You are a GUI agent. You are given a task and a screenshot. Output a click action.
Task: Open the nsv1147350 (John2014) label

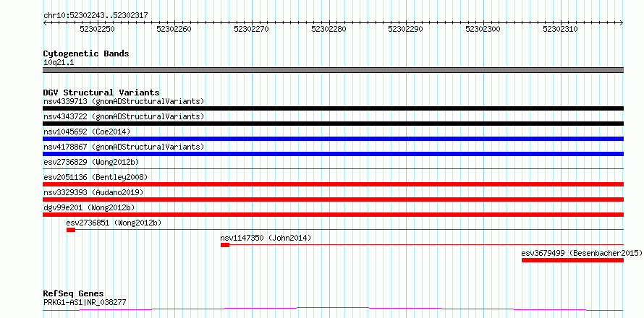click(x=266, y=238)
